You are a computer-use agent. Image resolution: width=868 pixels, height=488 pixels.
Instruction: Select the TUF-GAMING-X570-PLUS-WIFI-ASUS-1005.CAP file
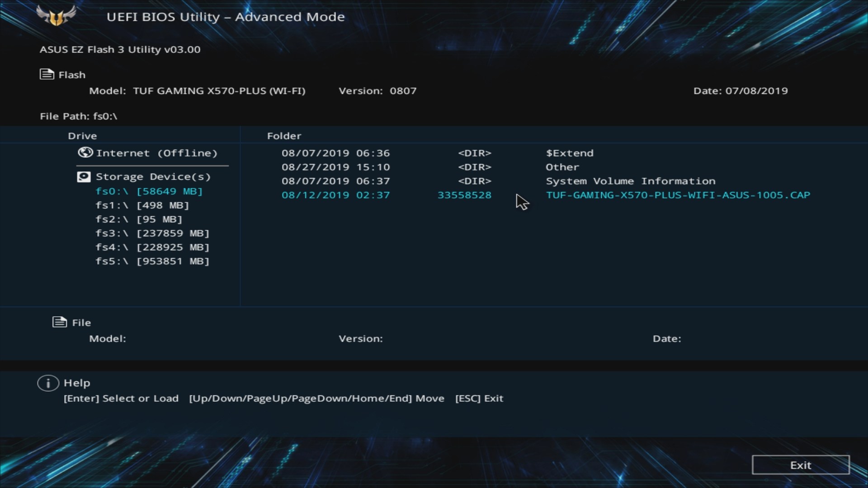point(678,195)
